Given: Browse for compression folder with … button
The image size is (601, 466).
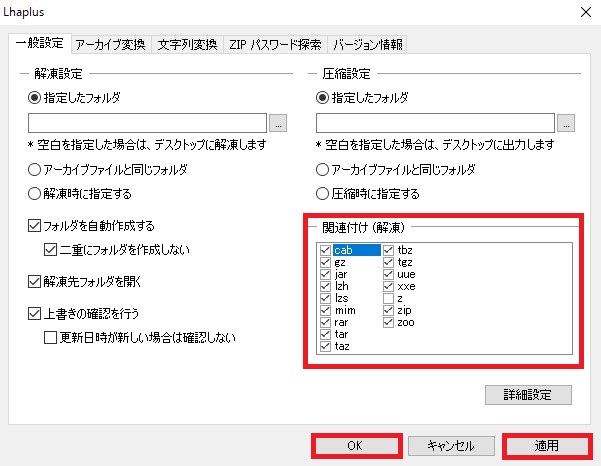Looking at the screenshot, I should 566,123.
